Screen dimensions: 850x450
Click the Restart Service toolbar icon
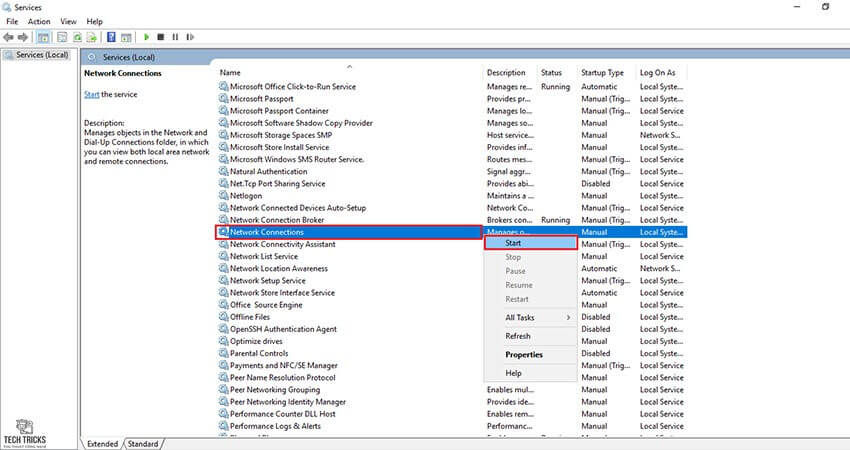pyautogui.click(x=190, y=37)
